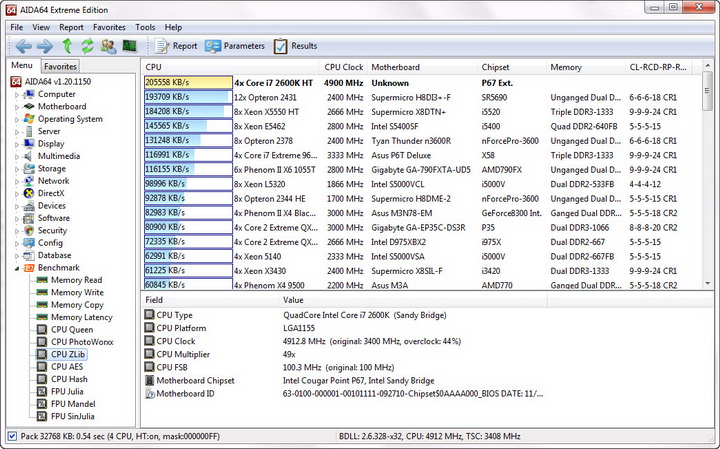Expand the Computer tree node
720x449 pixels.
click(x=17, y=95)
